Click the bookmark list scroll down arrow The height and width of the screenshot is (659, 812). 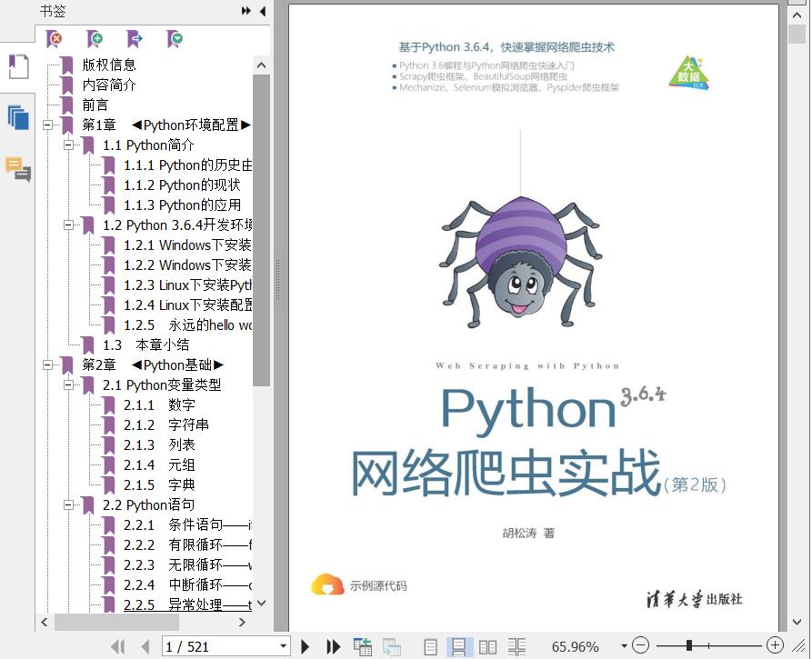click(x=262, y=603)
